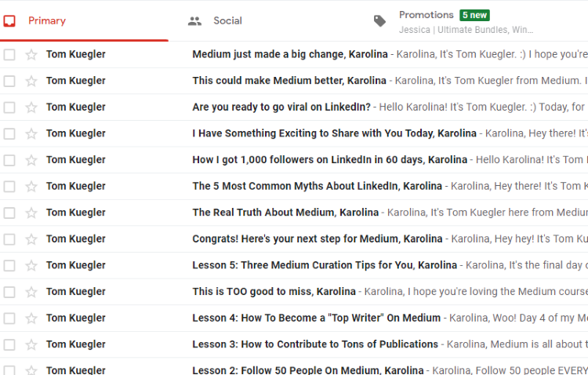Star the 'This could make Medium better' email

(x=31, y=81)
